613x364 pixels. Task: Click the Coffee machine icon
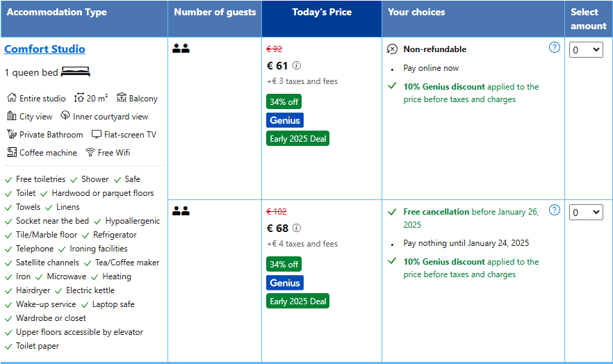[12, 152]
